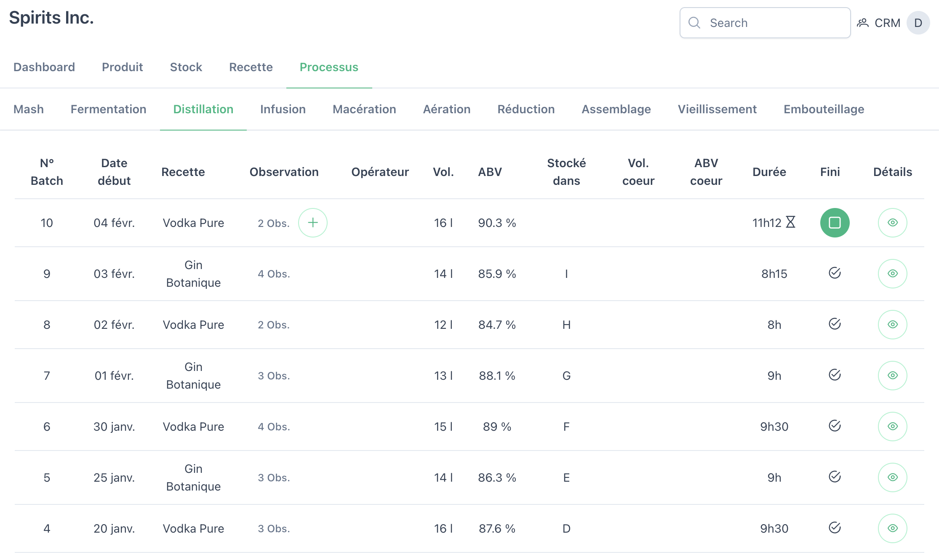Open the Stock menu item

(x=186, y=67)
